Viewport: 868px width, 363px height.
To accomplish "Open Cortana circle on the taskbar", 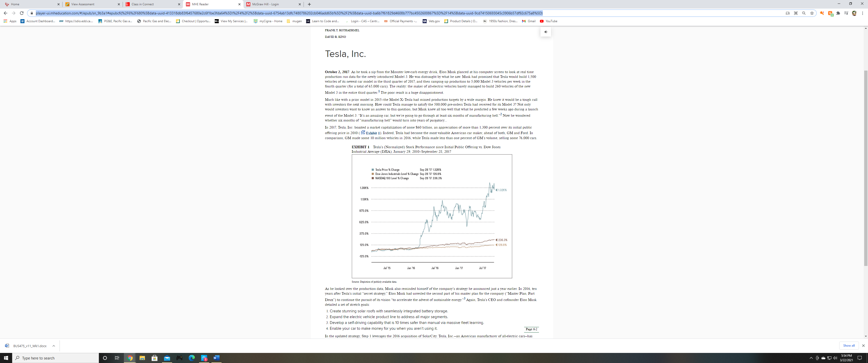I will point(105,358).
